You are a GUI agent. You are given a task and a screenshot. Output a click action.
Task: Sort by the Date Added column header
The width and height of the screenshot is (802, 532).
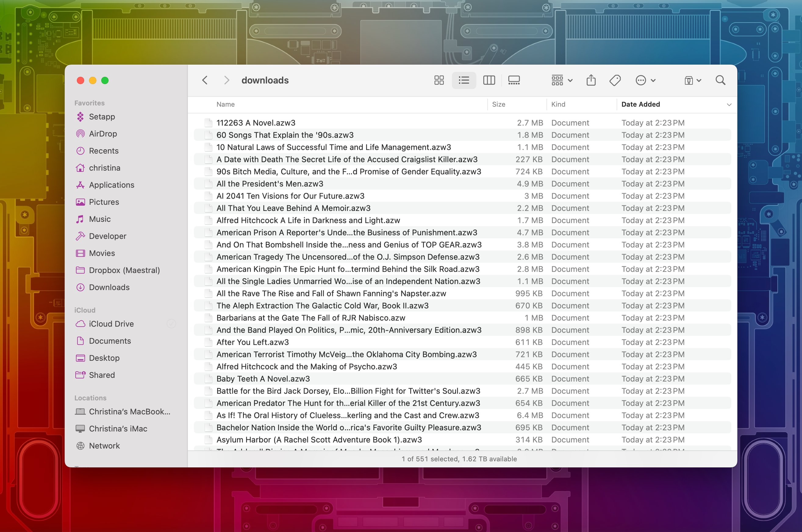(x=640, y=105)
